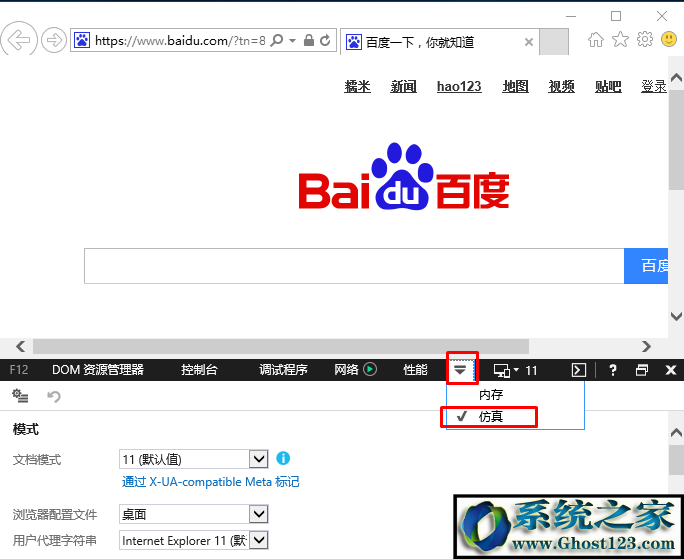Click the green network capture play icon

point(370,370)
